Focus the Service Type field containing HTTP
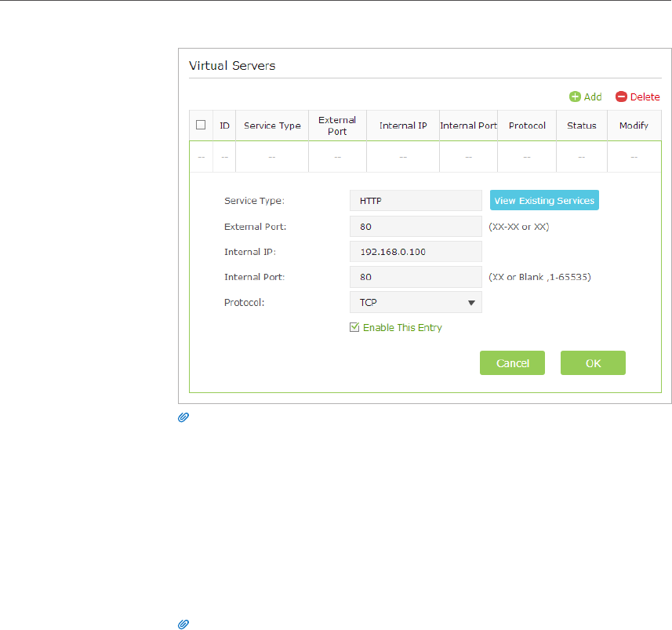This screenshot has height=630, width=672. pos(416,201)
